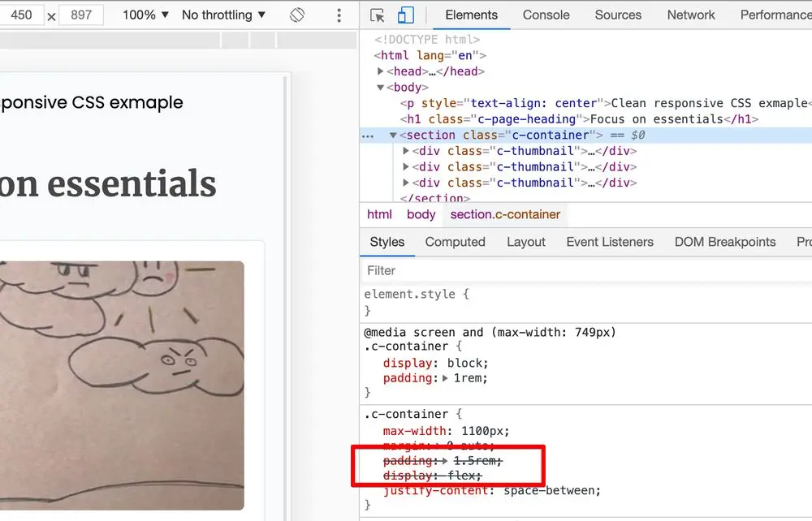Toggle the device toolbar icon

pyautogui.click(x=407, y=15)
